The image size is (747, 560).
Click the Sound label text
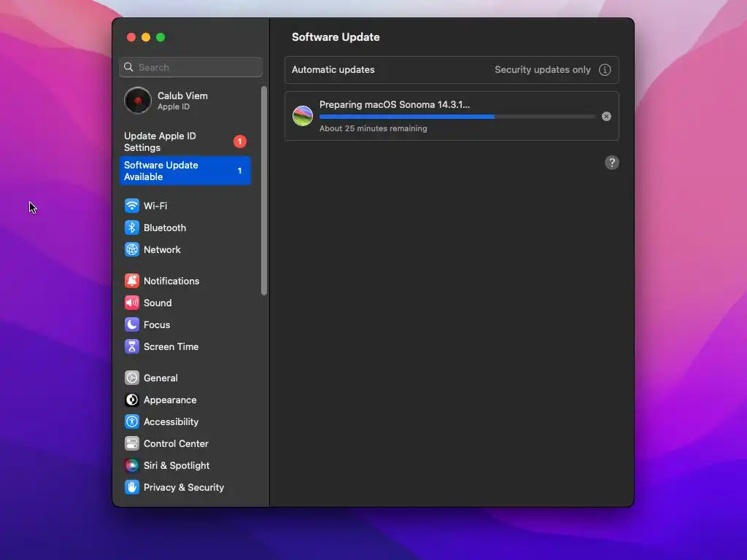click(158, 303)
